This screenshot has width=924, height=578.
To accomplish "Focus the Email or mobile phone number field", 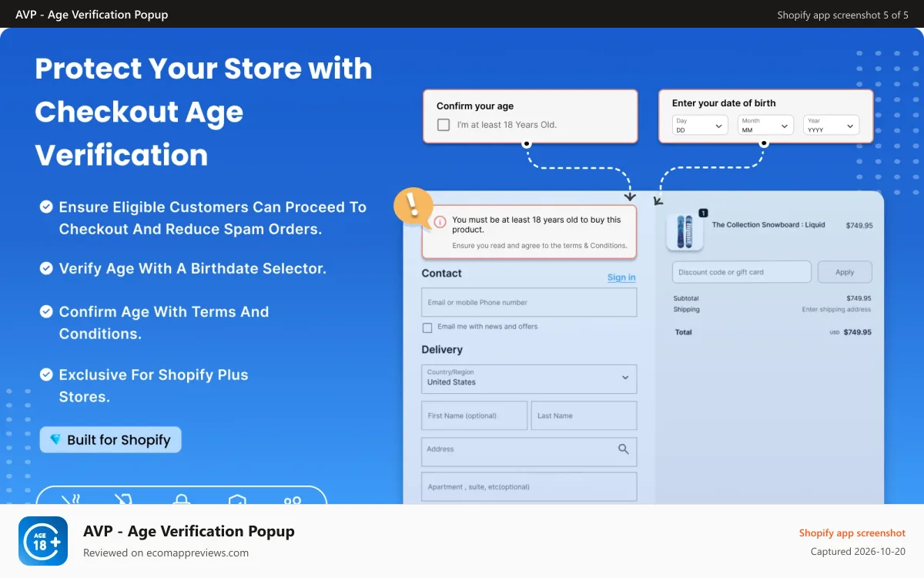I will [529, 302].
